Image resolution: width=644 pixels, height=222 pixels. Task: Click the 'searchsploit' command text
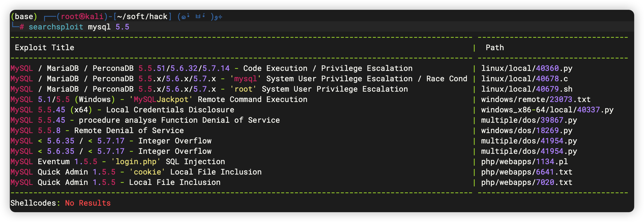point(56,27)
